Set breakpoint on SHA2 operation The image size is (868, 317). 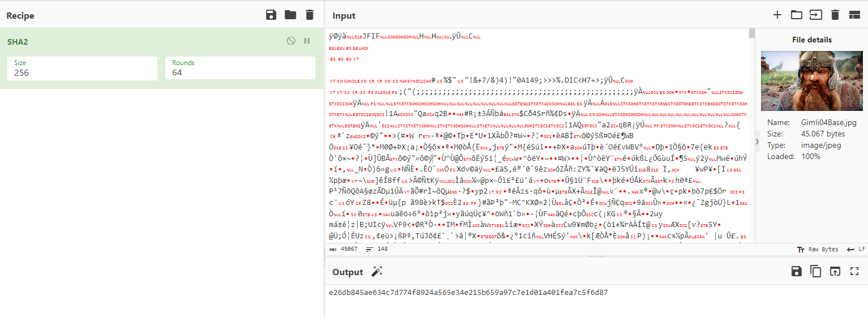[307, 41]
